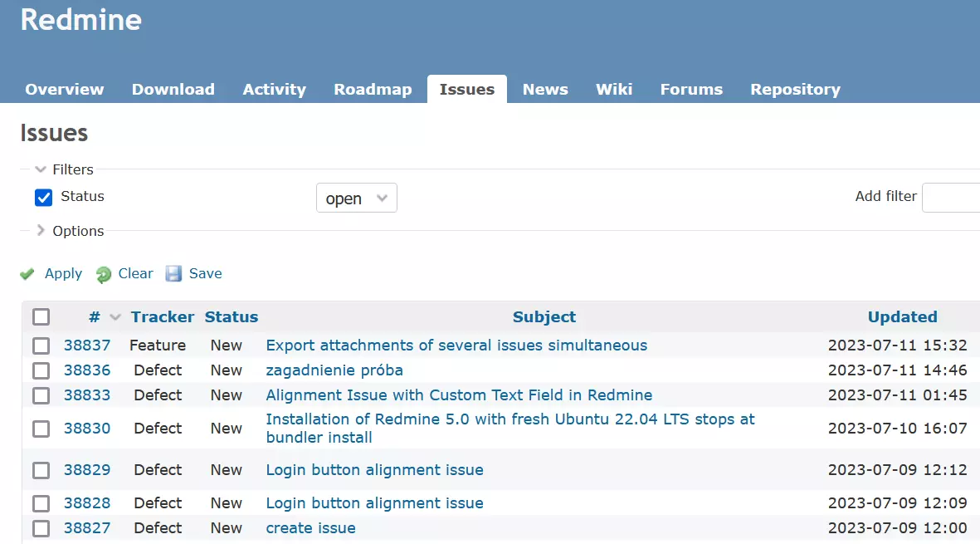Screen dimensions: 980x544
Task: Collapse the Filters section
Action: [x=41, y=169]
